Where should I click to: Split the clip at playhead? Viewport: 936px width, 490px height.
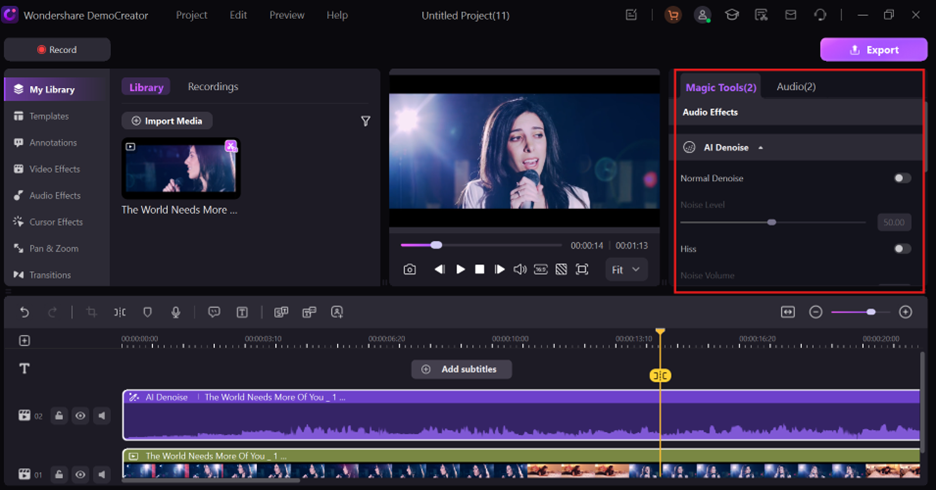[119, 312]
